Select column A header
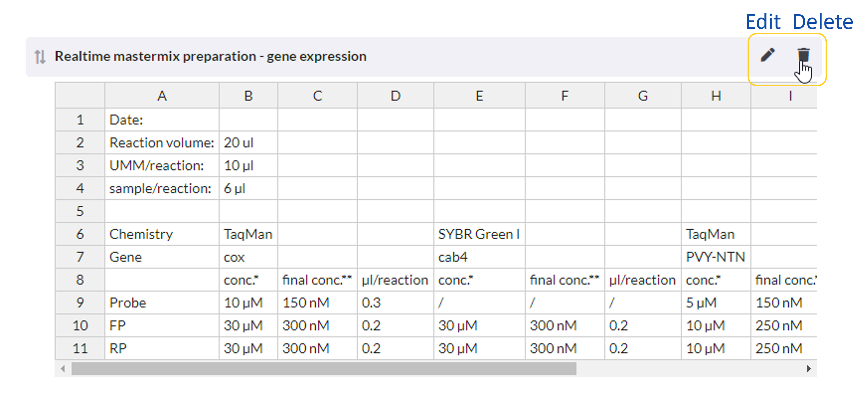868x394 pixels. tap(162, 96)
